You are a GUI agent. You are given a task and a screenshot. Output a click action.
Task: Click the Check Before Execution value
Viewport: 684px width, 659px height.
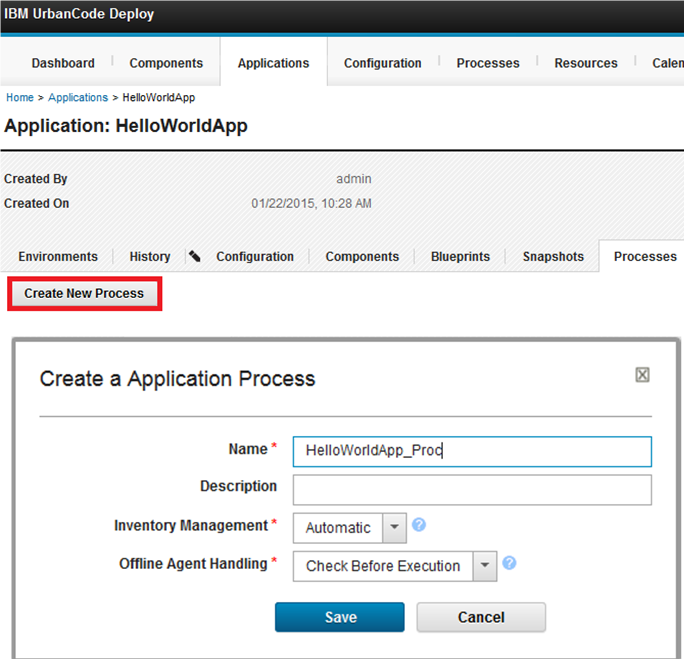coord(383,566)
